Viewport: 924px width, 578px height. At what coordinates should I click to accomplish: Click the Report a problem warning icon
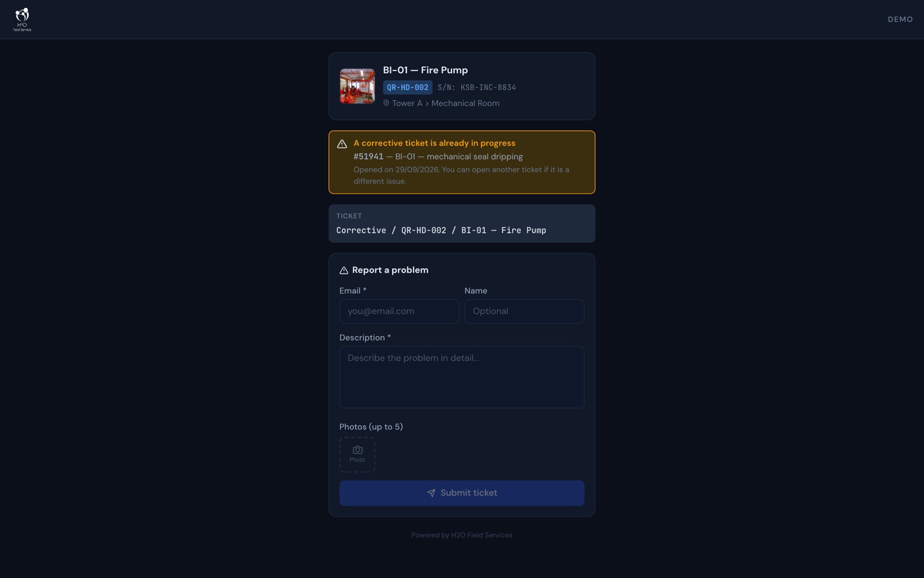[344, 271]
